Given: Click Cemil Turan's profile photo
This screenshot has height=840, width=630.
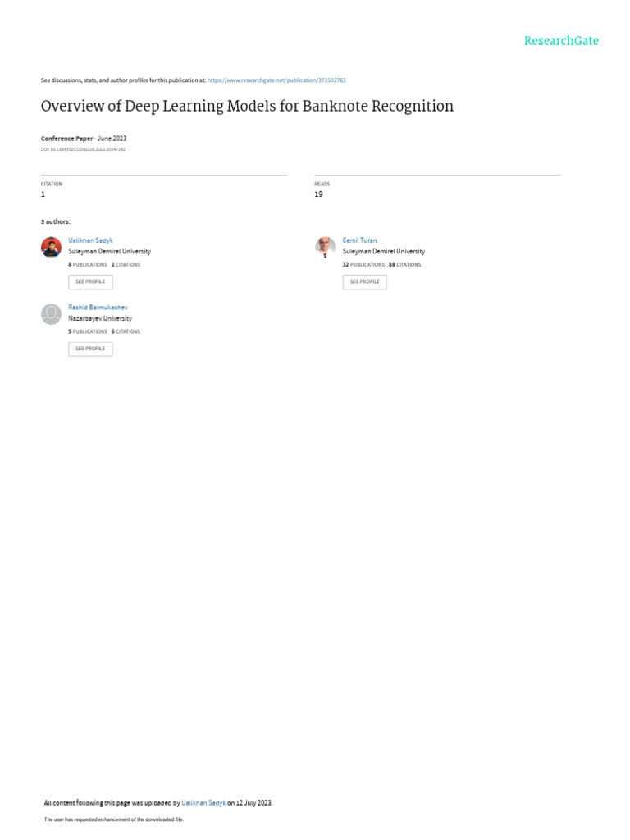Looking at the screenshot, I should (x=325, y=247).
